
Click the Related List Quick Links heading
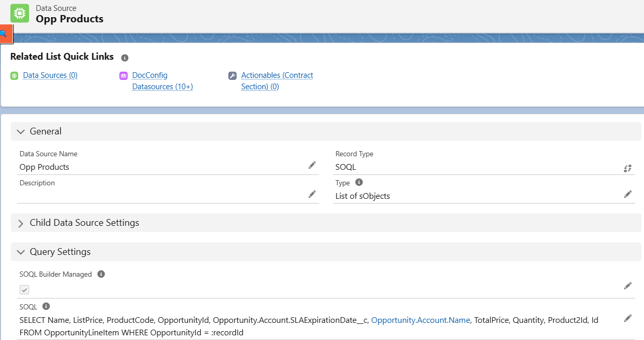(62, 57)
